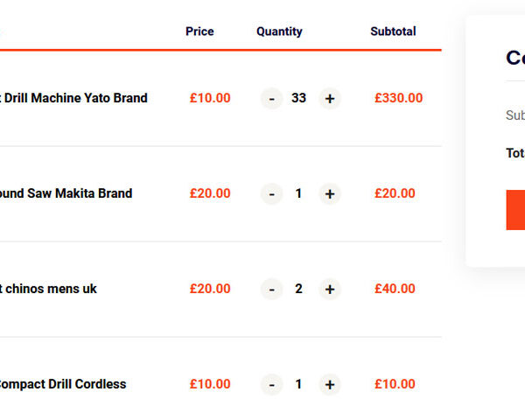
Task: Open the Saw Makita Brand product page
Action: tap(66, 193)
